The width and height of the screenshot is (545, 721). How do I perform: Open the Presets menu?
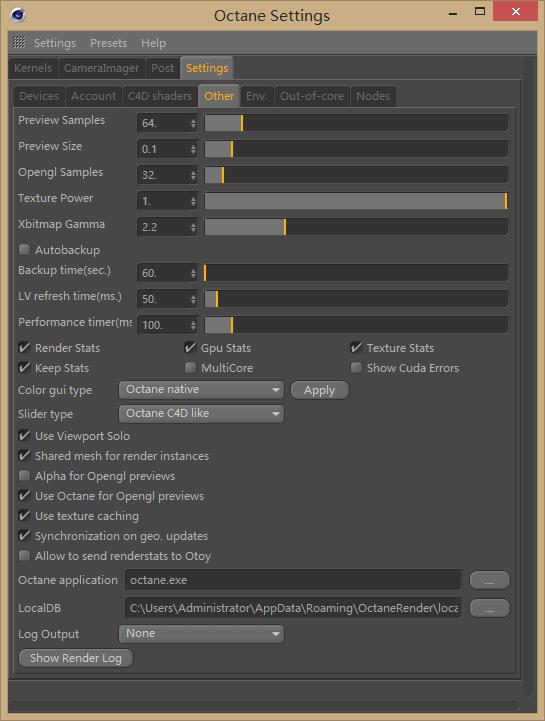(x=109, y=43)
